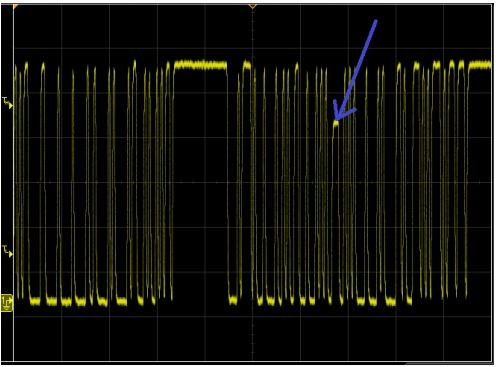Click the long flat high plateau mid-waveform
Screen dimensions: 498x367
pos(200,65)
